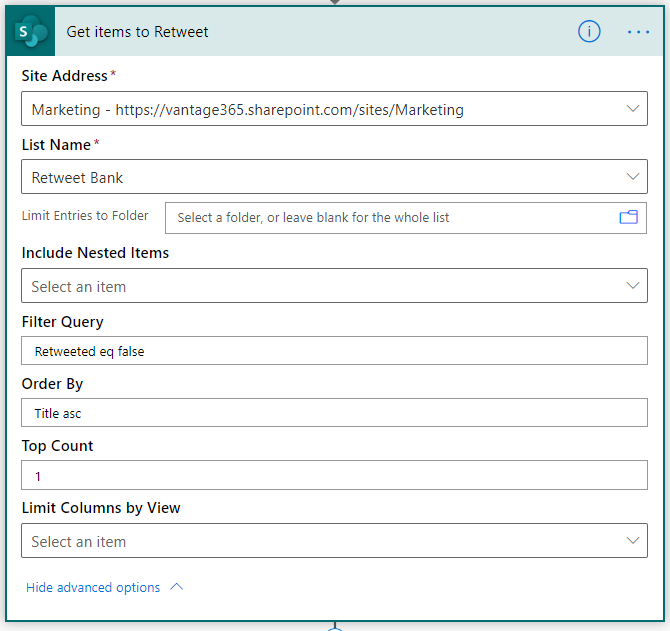
Task: Click the 'Order By' label
Action: pos(52,384)
